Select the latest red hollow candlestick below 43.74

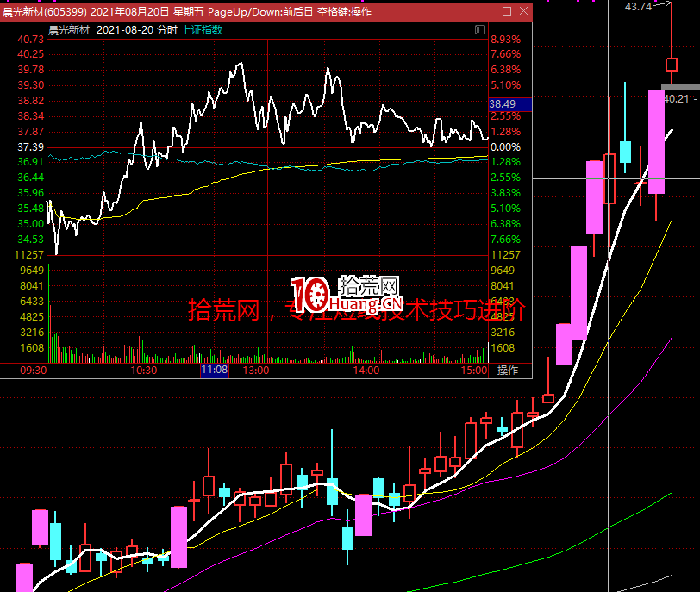click(672, 65)
